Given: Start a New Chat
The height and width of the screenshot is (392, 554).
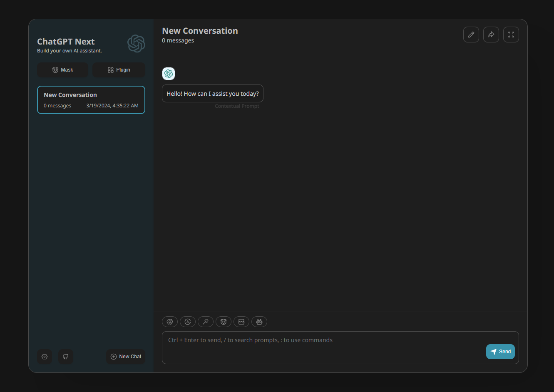Looking at the screenshot, I should coord(126,357).
